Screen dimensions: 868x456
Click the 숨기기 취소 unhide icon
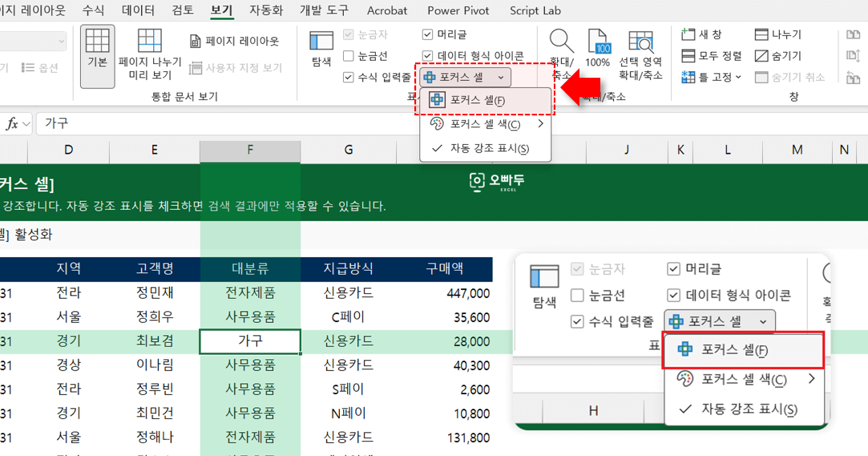pos(761,77)
